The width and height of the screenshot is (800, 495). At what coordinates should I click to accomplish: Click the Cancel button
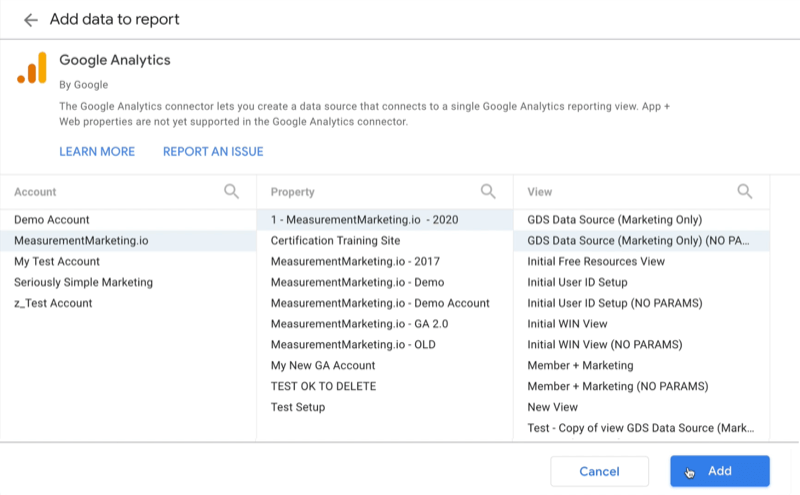point(599,471)
